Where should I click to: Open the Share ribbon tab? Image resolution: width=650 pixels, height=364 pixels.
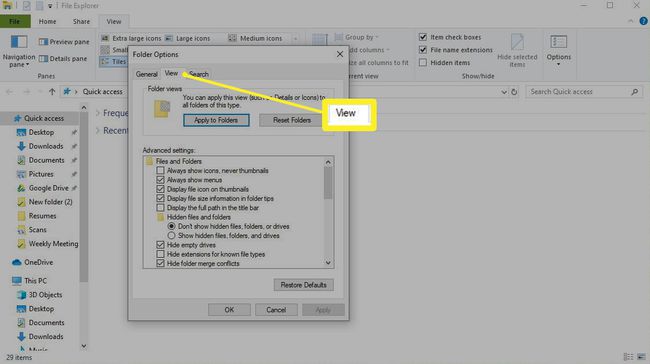click(x=81, y=22)
